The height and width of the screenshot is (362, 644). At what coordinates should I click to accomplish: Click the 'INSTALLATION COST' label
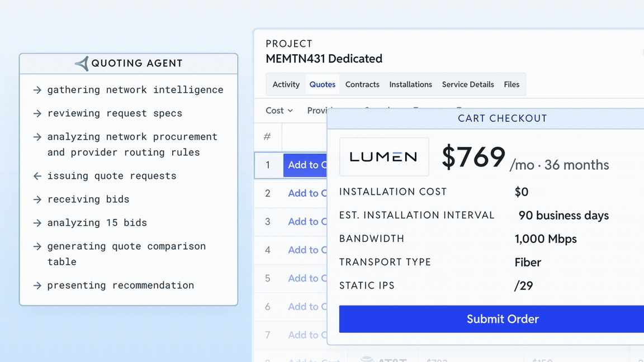coord(392,192)
